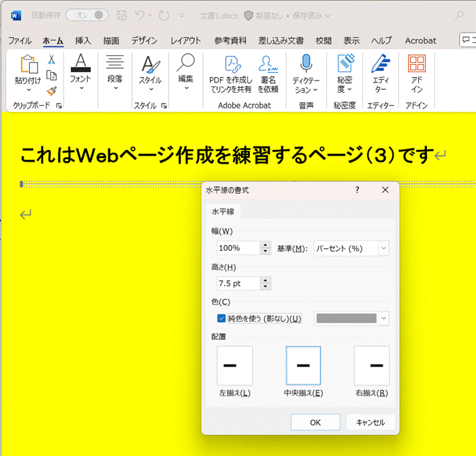Open the Font group dropdown

80,74
